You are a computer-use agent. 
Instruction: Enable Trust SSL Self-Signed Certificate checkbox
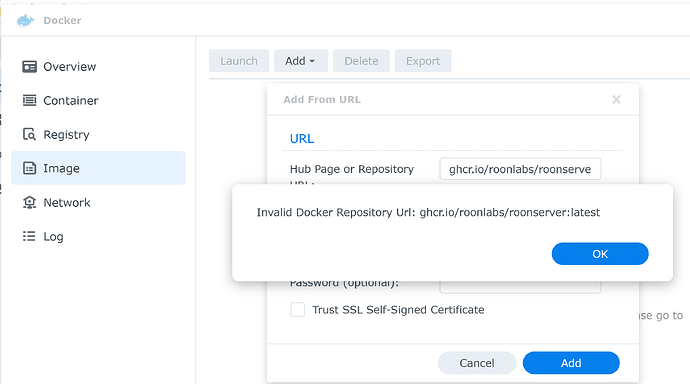coord(297,310)
